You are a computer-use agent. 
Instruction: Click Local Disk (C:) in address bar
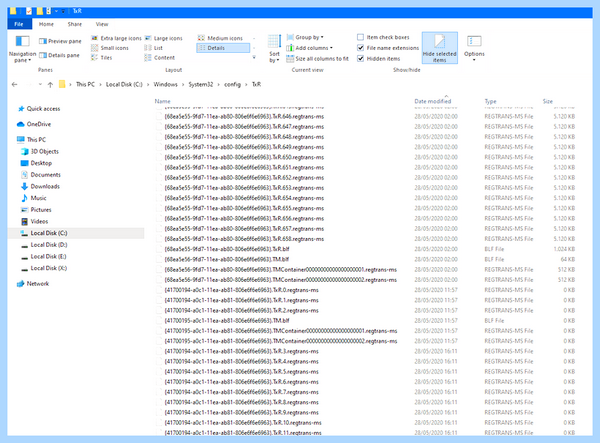pyautogui.click(x=124, y=85)
